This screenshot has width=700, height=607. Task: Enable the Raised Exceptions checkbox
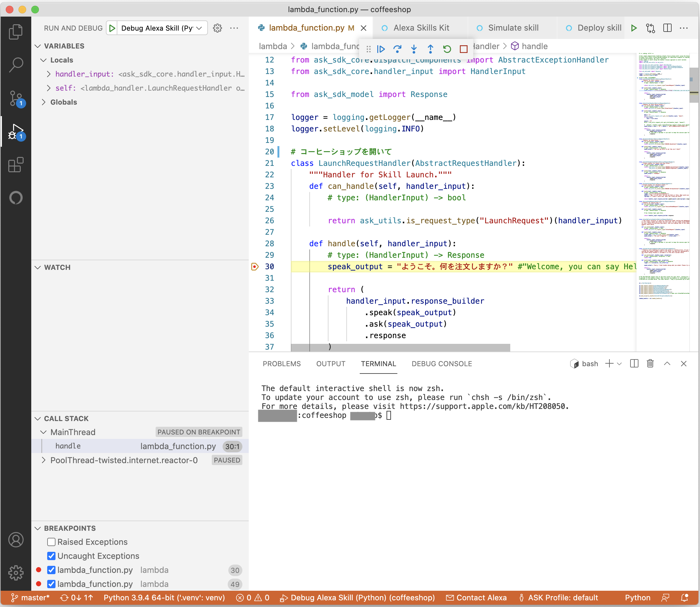coord(51,542)
